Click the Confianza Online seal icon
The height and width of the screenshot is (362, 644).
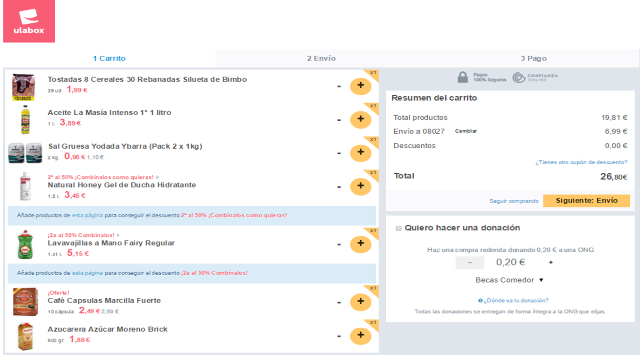pyautogui.click(x=519, y=77)
